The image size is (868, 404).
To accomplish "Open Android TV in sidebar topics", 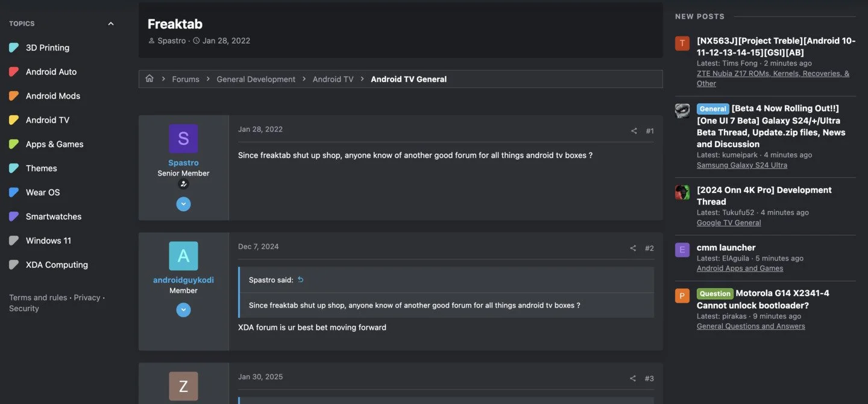I will click(48, 120).
